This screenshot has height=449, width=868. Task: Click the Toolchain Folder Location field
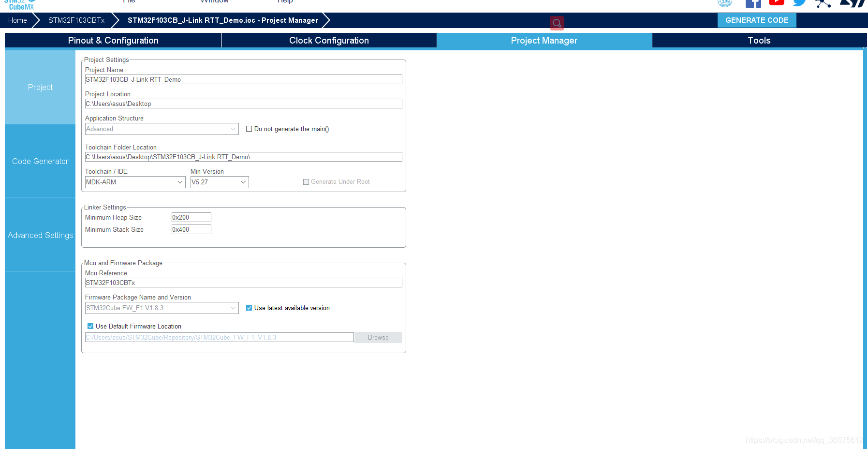[x=243, y=157]
